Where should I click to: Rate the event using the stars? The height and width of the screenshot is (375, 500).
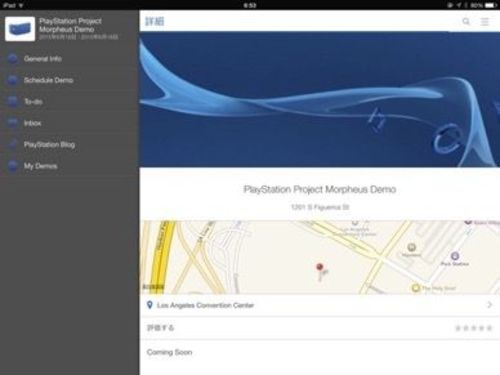tap(474, 328)
